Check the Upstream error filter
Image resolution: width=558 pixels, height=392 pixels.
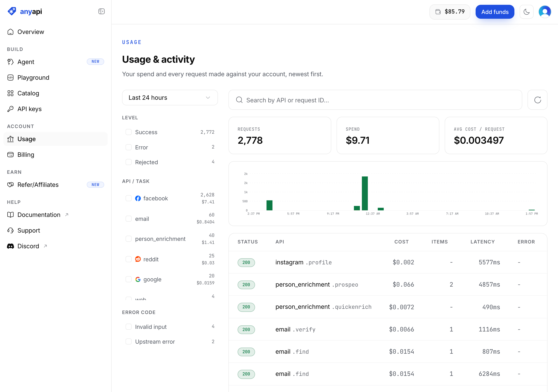(129, 341)
